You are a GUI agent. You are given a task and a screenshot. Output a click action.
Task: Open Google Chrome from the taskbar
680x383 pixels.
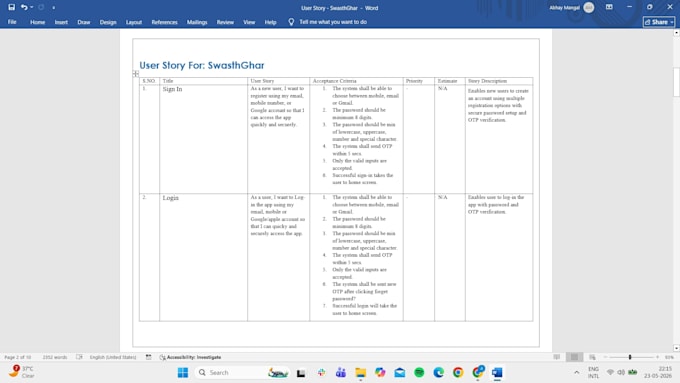[x=458, y=373]
